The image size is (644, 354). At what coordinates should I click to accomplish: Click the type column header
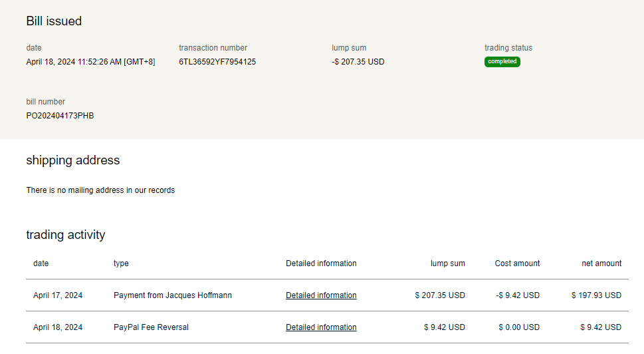121,264
